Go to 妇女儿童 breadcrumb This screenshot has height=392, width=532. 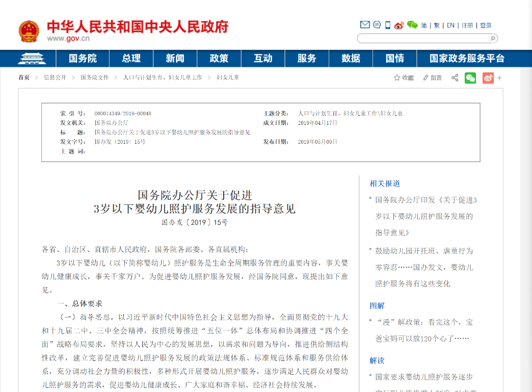[x=228, y=77]
